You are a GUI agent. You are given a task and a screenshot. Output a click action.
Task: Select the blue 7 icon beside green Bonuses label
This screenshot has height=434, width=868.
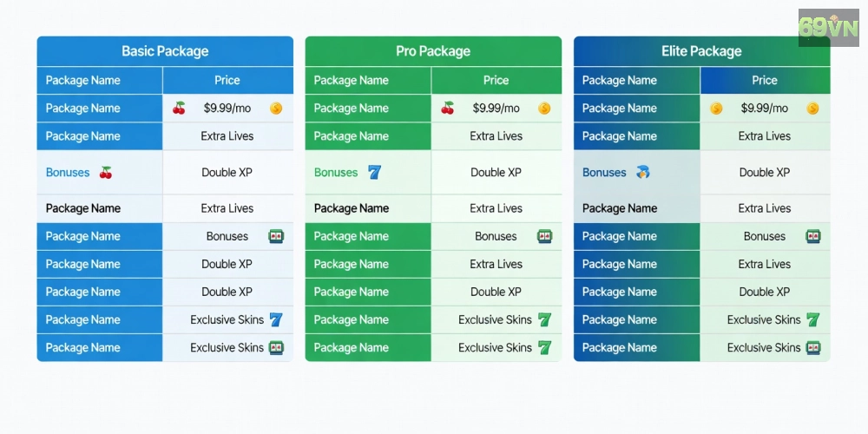375,173
